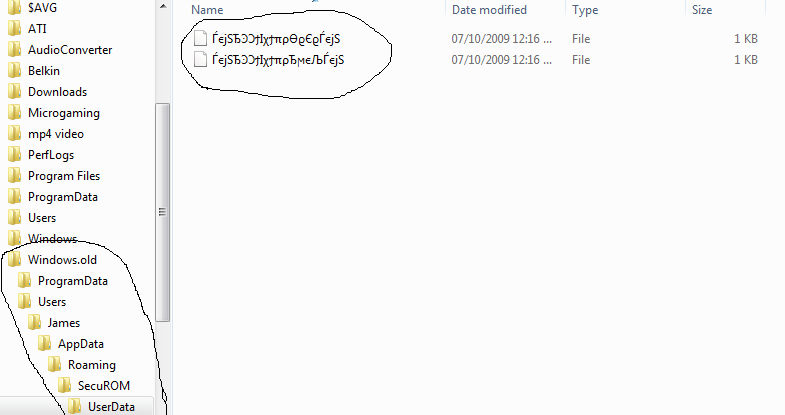Sort by Type column header

coord(585,10)
